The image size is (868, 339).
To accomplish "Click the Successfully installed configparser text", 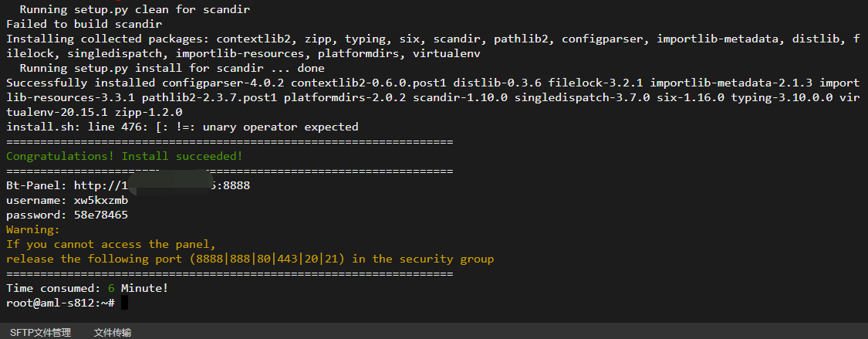I will 148,83.
